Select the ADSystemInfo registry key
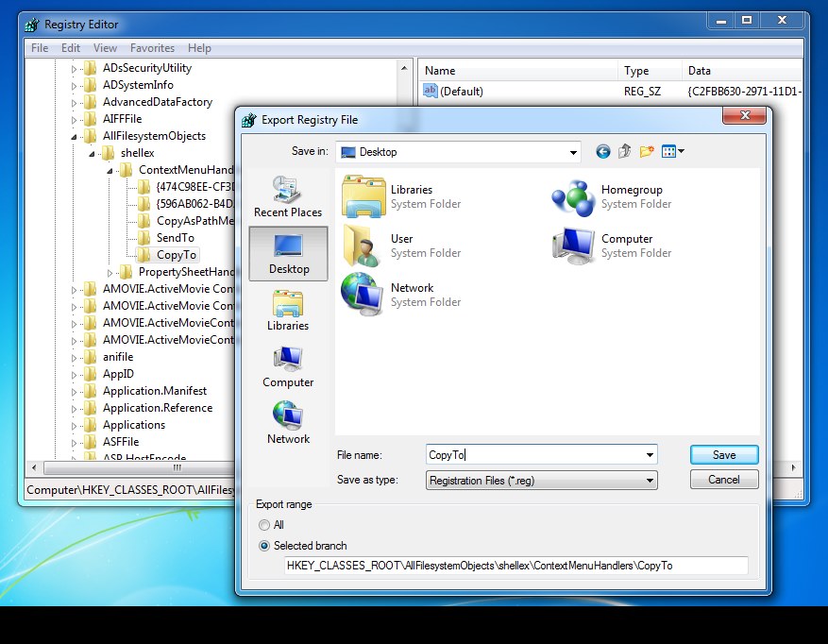This screenshot has height=644, width=828. coord(138,85)
